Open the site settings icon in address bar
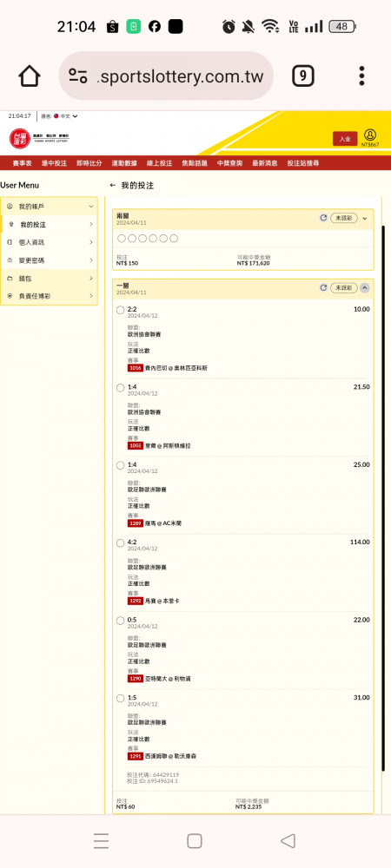This screenshot has width=391, height=868. (78, 76)
